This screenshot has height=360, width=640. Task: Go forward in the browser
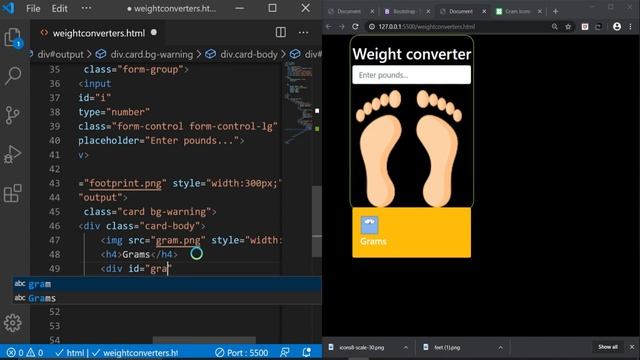[342, 27]
